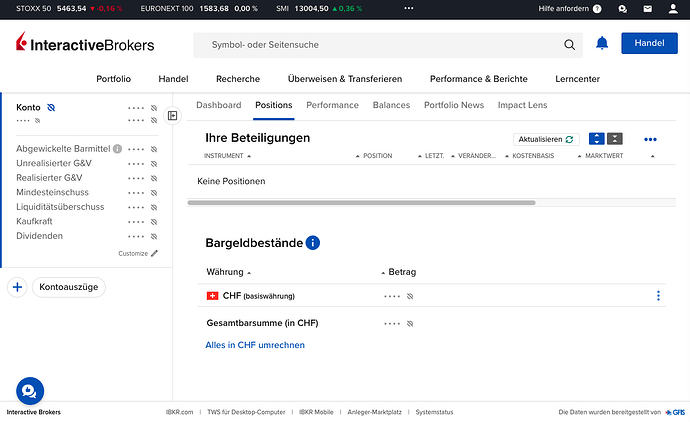
Task: Open the floating chat bubble at bottom left
Action: (x=29, y=391)
